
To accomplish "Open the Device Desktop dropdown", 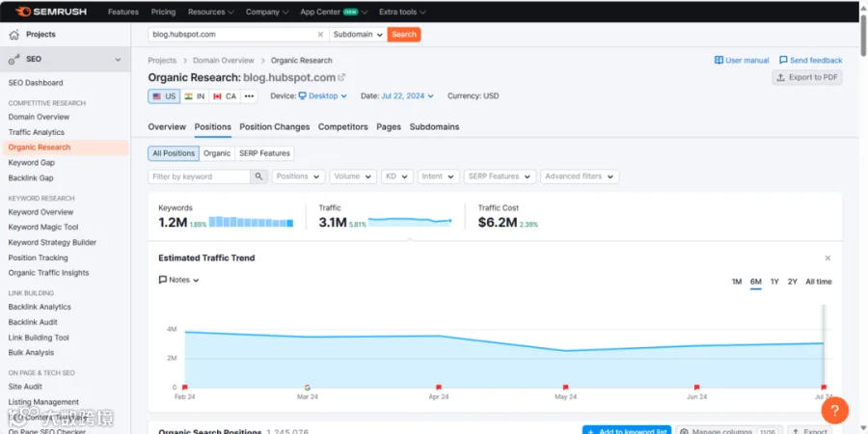I will coord(323,96).
